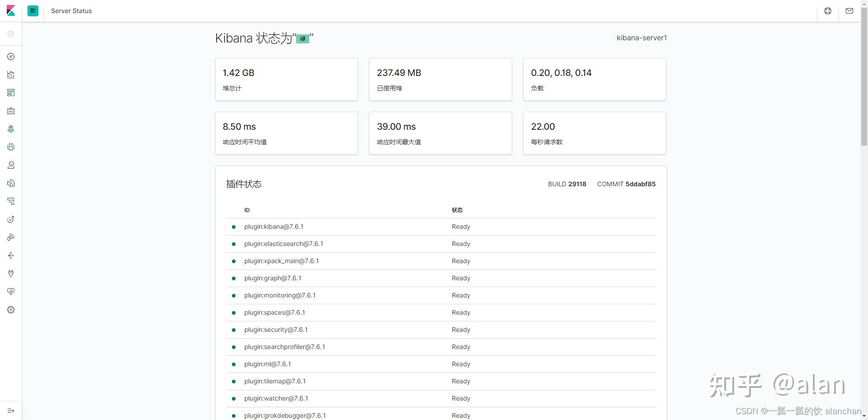
Task: Open the Maps app icon
Action: pyautogui.click(x=10, y=129)
